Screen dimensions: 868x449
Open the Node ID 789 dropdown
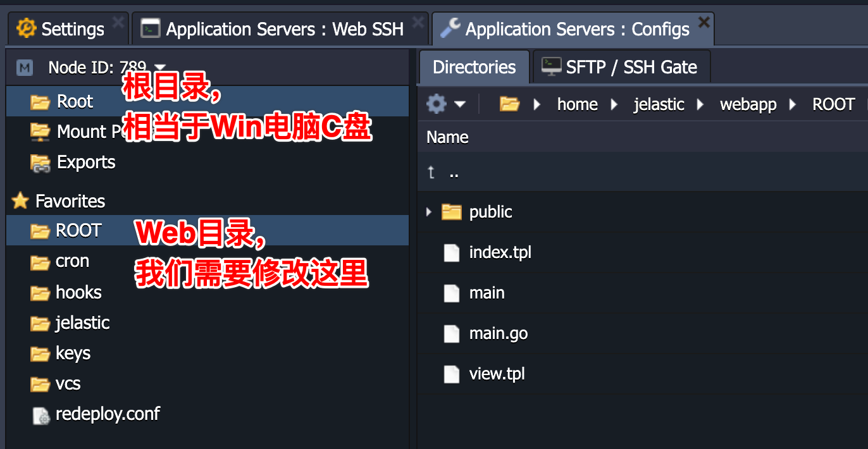(x=160, y=67)
